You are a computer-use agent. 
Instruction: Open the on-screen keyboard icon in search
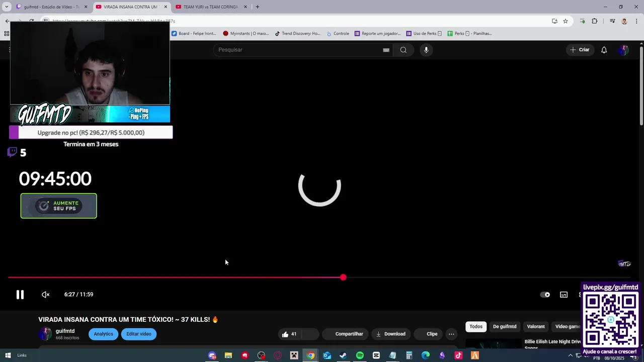(386, 50)
